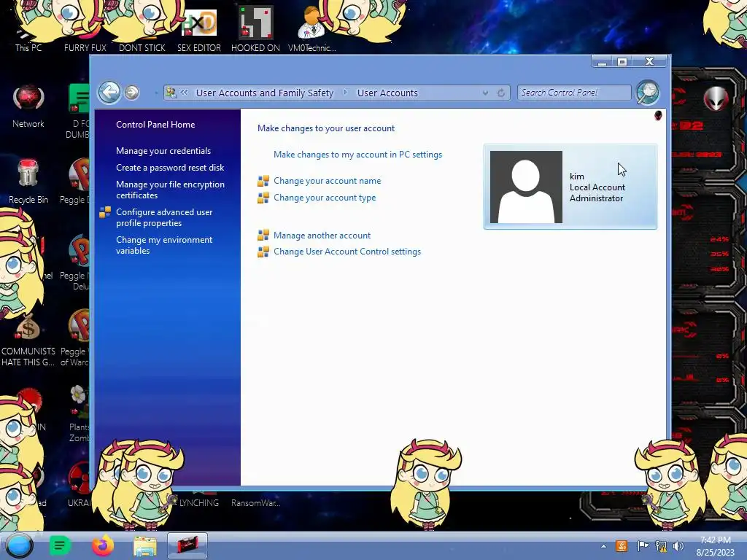This screenshot has height=560, width=747.
Task: Click the double-chevron before User Accounts and Family Safety
Action: click(x=184, y=93)
